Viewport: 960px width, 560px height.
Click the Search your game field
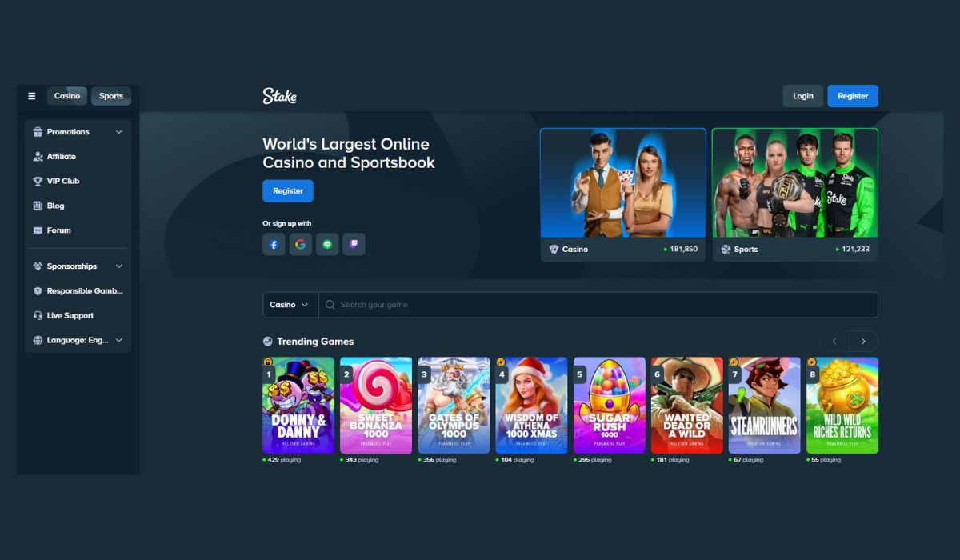tap(600, 305)
